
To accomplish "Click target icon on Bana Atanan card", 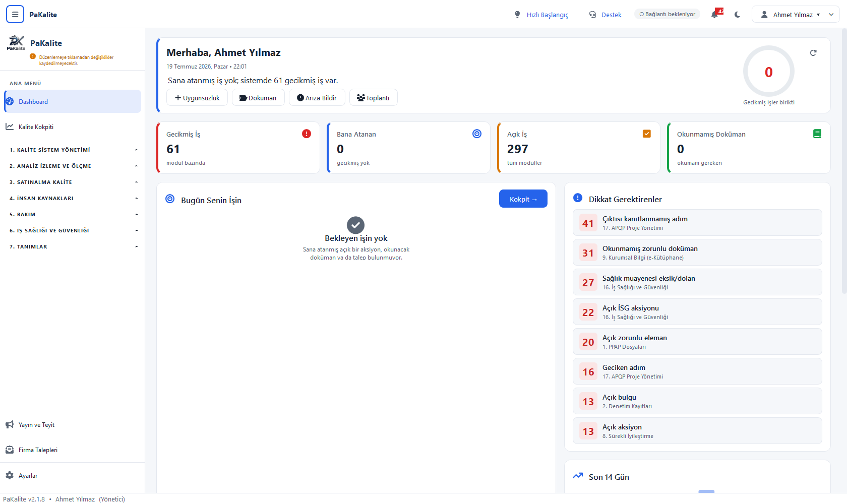I will pos(477,134).
